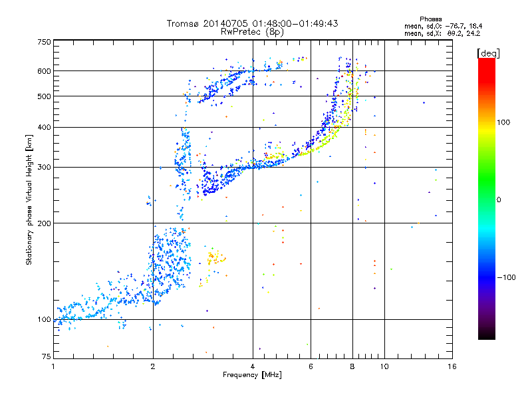The width and height of the screenshot is (532, 399).
Task: Click the y-axis tick label '600'
Action: click(x=44, y=71)
